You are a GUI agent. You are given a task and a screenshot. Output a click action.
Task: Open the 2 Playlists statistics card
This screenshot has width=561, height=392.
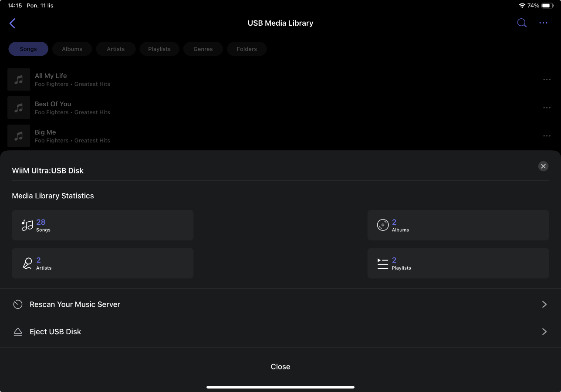[x=458, y=264]
